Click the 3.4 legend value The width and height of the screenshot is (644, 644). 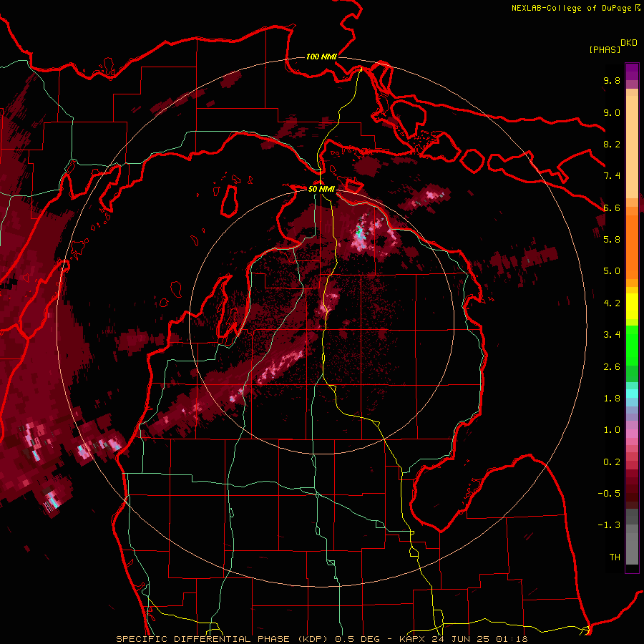pos(612,335)
